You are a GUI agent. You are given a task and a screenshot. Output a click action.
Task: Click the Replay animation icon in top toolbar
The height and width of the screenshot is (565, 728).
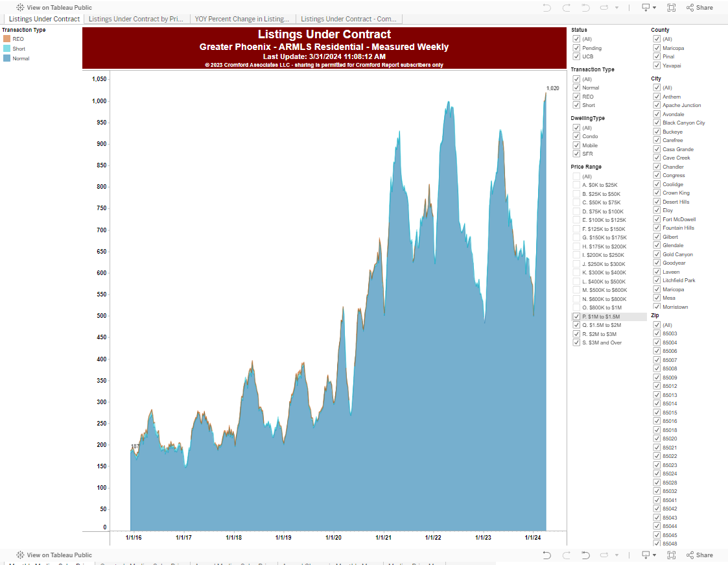(x=604, y=8)
